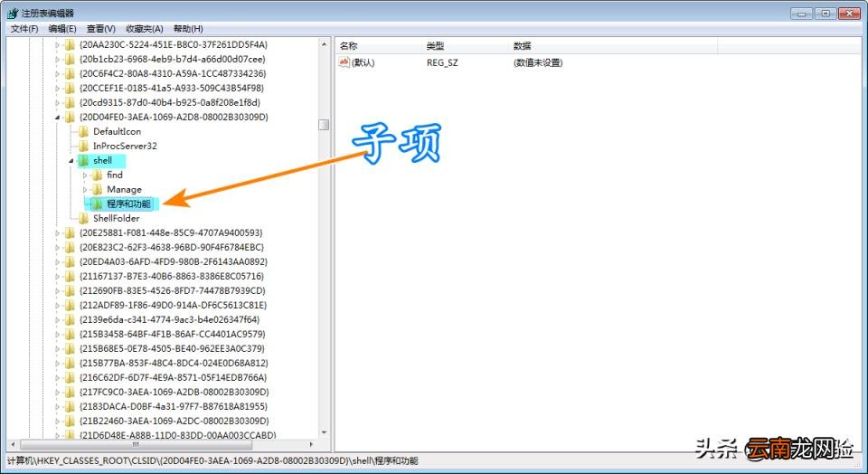Click the shell key folder icon

pyautogui.click(x=83, y=161)
